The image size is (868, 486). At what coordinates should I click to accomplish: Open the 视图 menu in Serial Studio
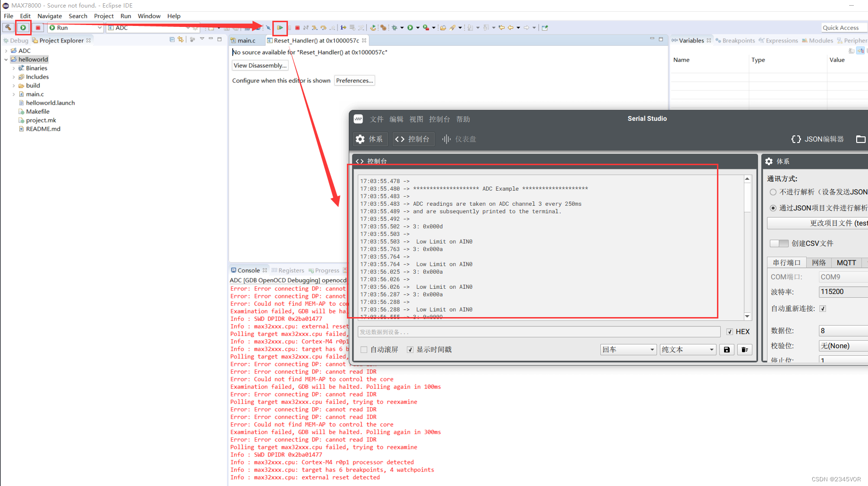click(416, 119)
